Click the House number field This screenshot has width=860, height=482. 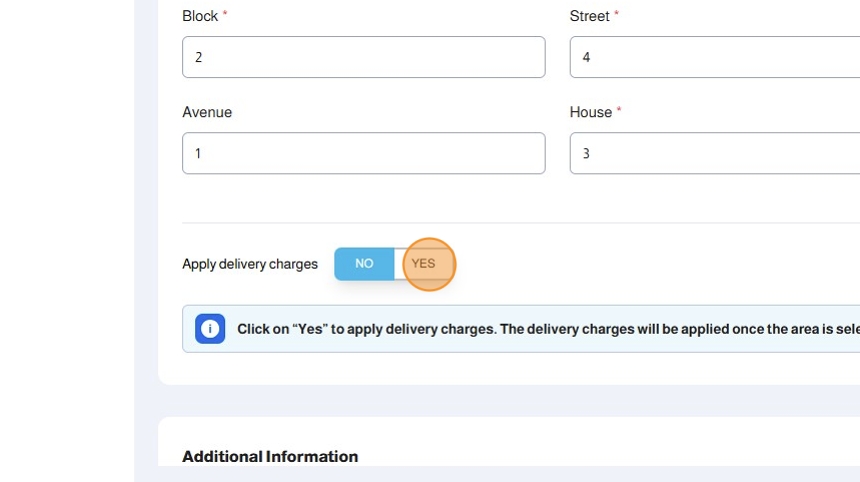(x=714, y=154)
